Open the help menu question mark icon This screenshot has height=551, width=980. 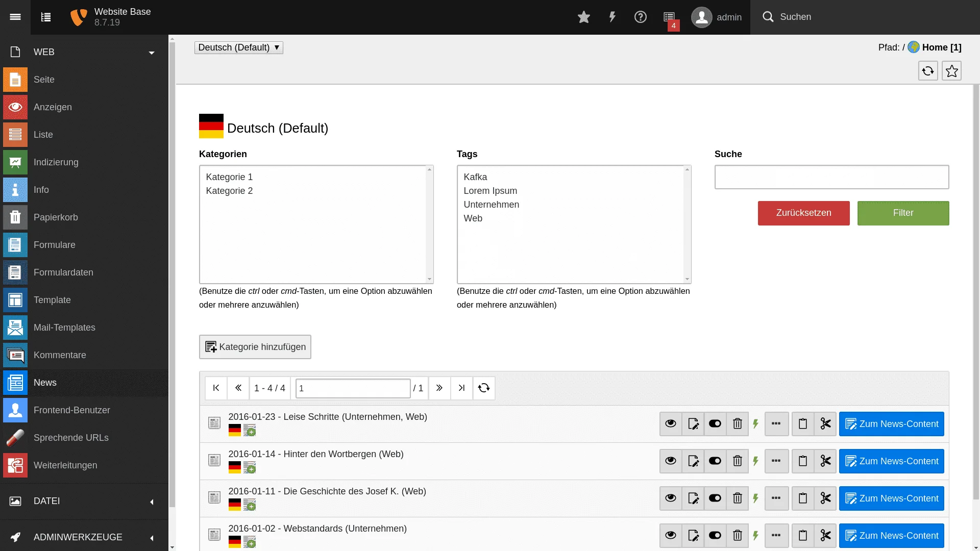641,17
